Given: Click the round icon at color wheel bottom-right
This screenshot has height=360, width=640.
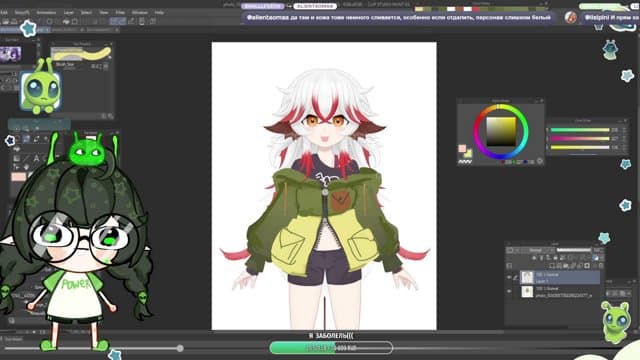Looking at the screenshot, I should pyautogui.click(x=540, y=161).
